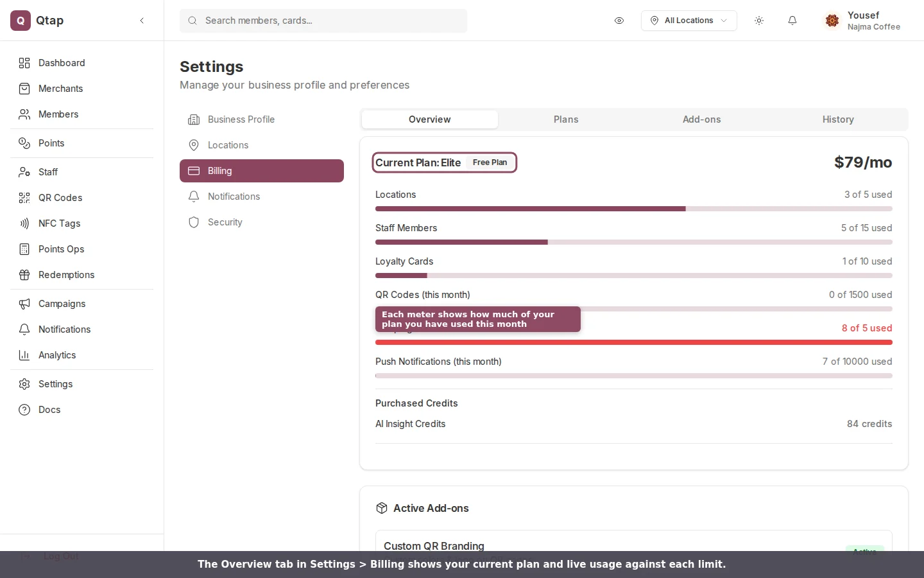This screenshot has height=578, width=924.
Task: Focus the Search members, cards field
Action: coord(323,21)
